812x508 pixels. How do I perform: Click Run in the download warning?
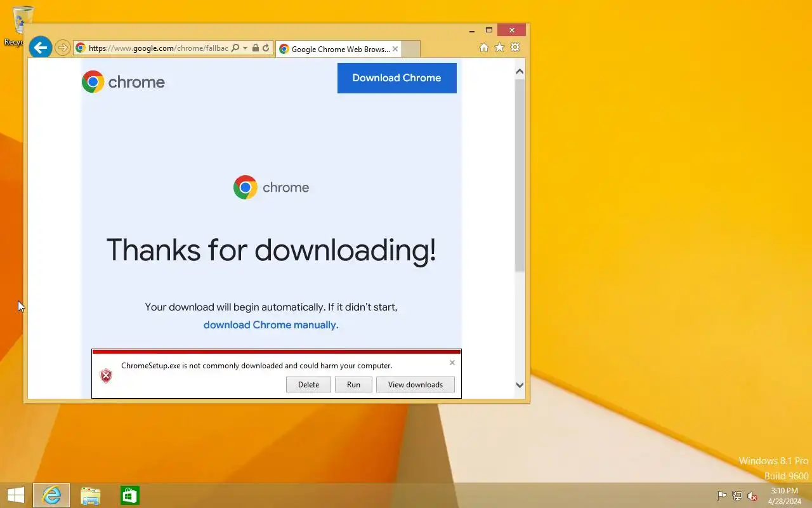point(353,384)
